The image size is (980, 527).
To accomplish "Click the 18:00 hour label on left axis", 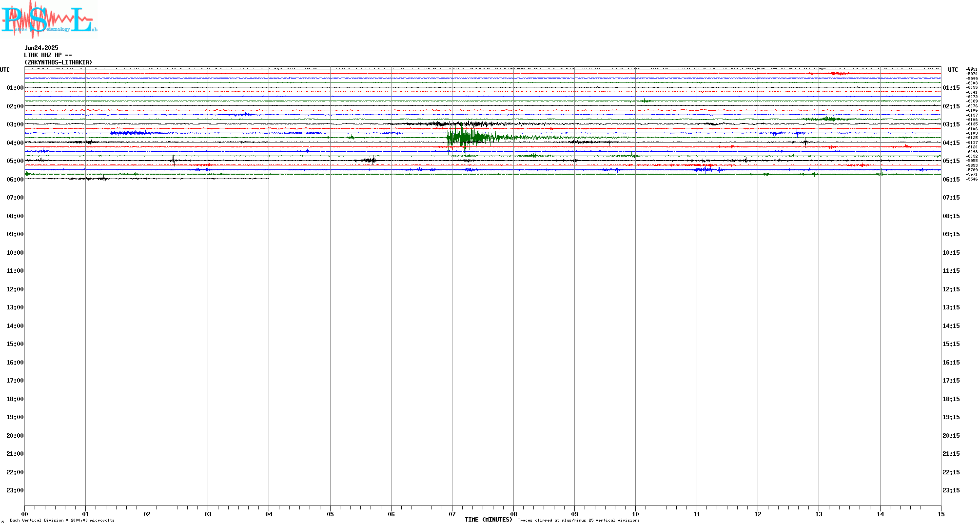I will (x=15, y=399).
